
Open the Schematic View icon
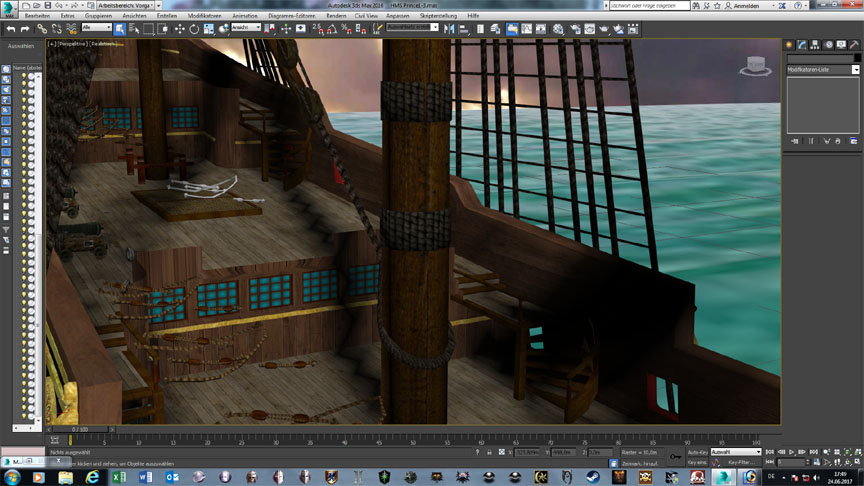coord(541,29)
